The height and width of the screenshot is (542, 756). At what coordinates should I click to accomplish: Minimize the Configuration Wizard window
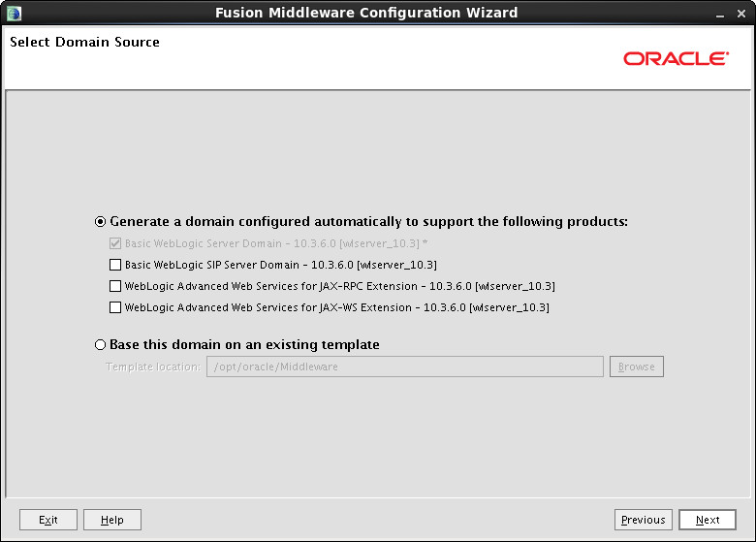tap(720, 15)
